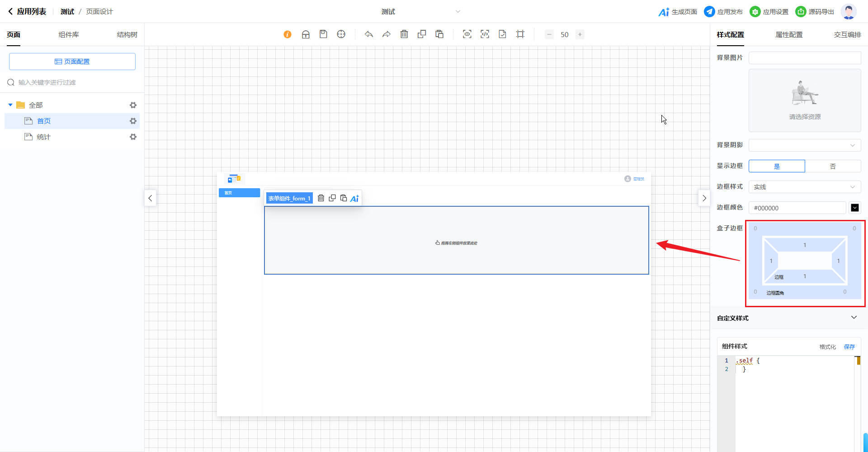
Task: Click the save disk icon in toolbar
Action: 323,34
